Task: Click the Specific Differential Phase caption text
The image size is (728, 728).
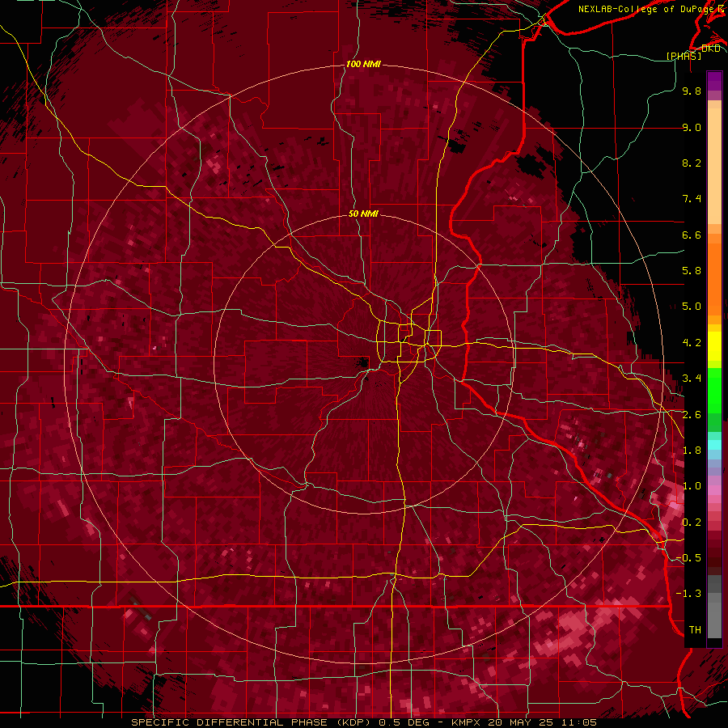Action: (364, 722)
